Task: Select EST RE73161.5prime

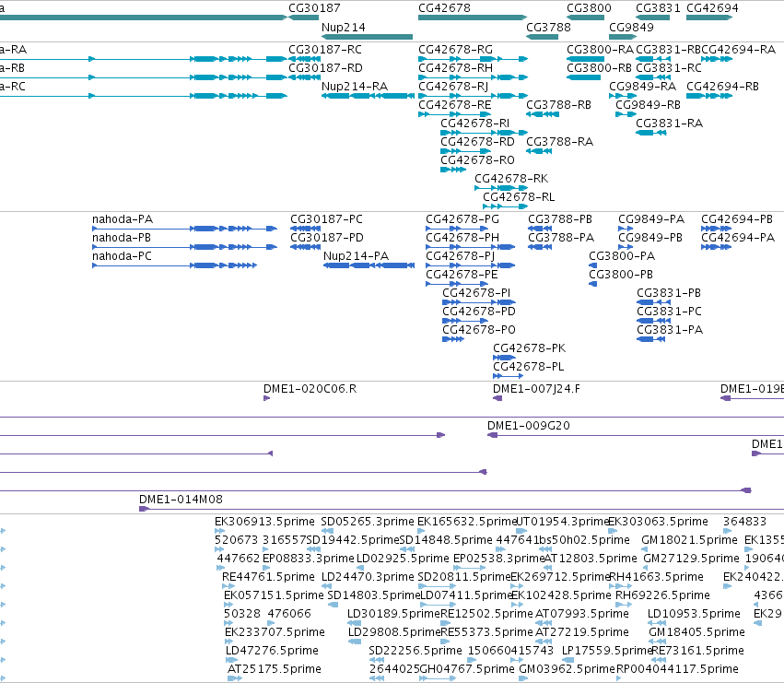Action: click(698, 651)
